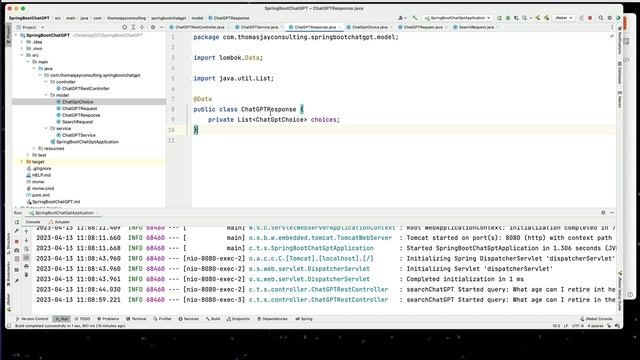Select ChatGptChoice in project tree
Viewport: 640px width, 360px height.
[x=78, y=102]
